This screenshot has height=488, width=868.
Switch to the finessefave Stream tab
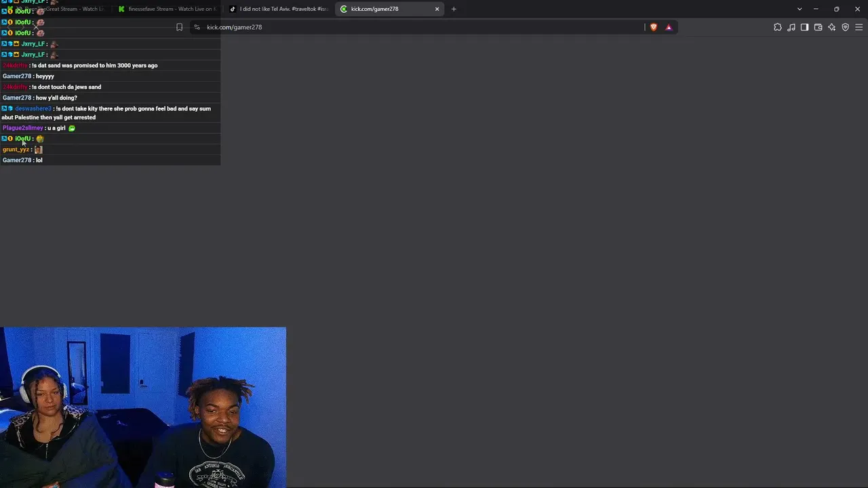[167, 9]
